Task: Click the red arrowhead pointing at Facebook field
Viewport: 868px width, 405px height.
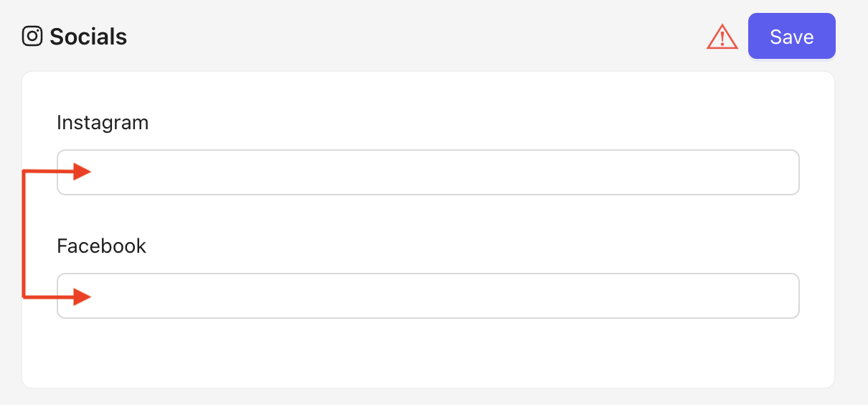Action: [x=81, y=296]
